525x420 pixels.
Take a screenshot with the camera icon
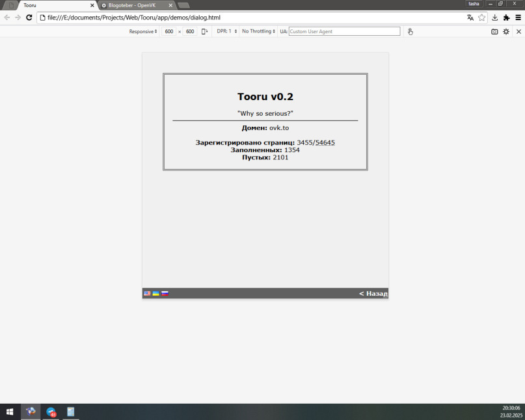point(494,31)
